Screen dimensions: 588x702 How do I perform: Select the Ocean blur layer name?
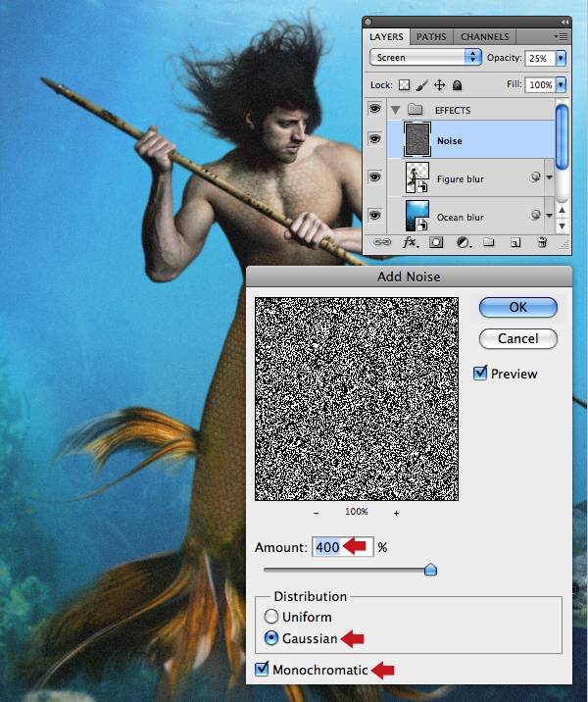coord(460,217)
